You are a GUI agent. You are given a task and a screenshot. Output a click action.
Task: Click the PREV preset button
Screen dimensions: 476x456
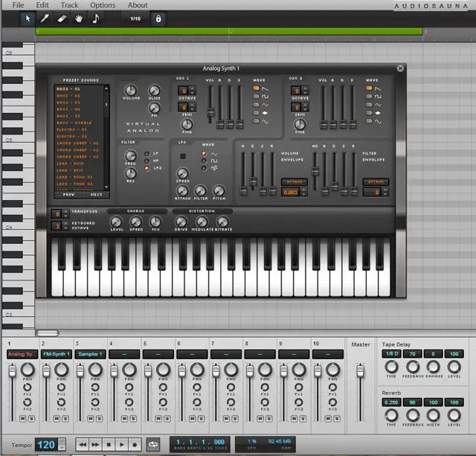pos(68,195)
